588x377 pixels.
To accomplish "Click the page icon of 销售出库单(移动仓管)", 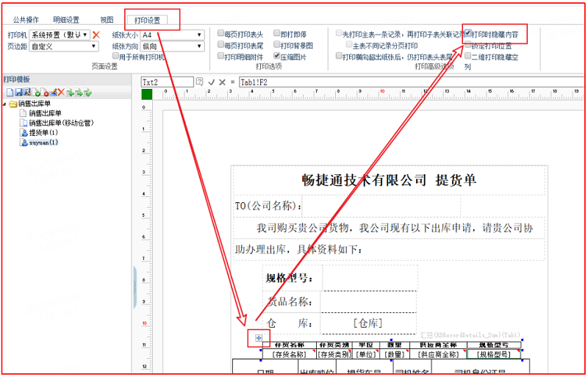I will pyautogui.click(x=24, y=123).
